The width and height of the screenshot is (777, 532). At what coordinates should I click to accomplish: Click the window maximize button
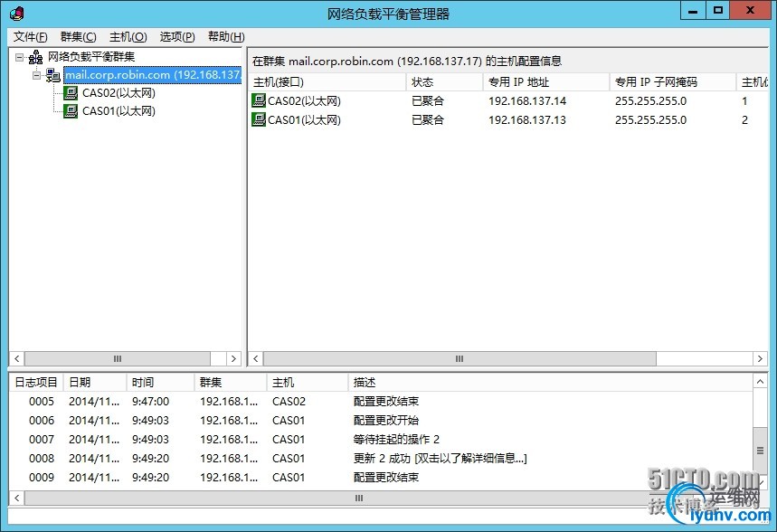(x=718, y=11)
